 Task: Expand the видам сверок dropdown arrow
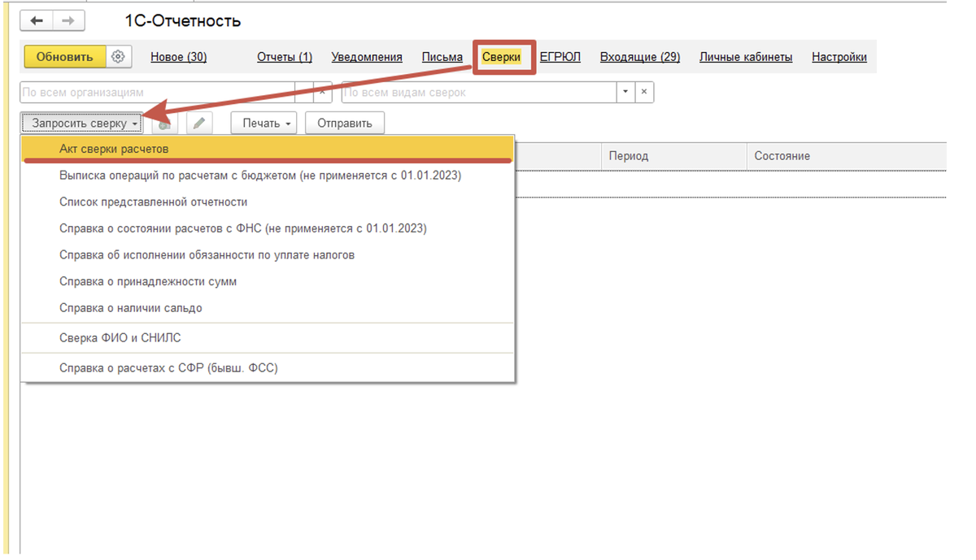click(625, 93)
